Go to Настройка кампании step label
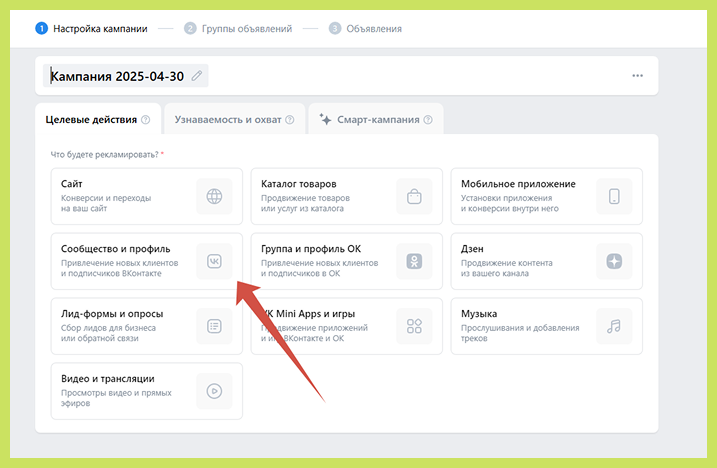717x468 pixels. pyautogui.click(x=100, y=28)
